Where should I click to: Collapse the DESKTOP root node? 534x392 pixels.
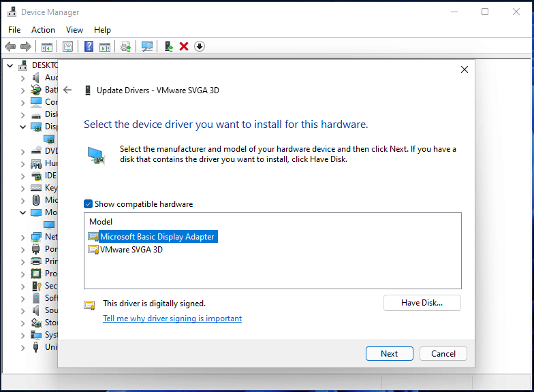click(10, 65)
